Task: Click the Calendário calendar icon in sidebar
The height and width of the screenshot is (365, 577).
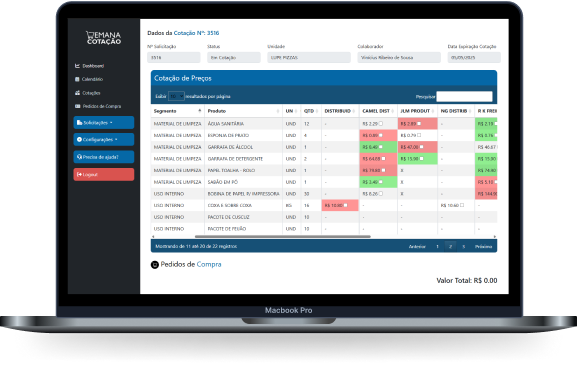Action: (x=77, y=79)
